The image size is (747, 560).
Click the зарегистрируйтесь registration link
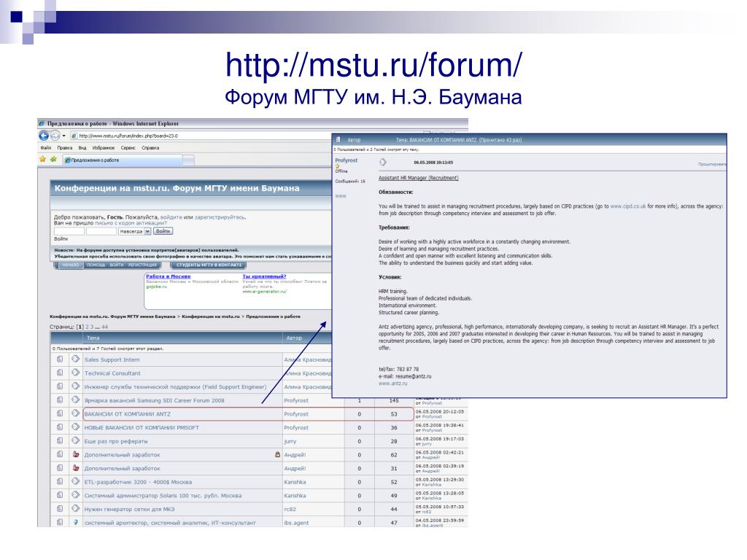(x=220, y=217)
